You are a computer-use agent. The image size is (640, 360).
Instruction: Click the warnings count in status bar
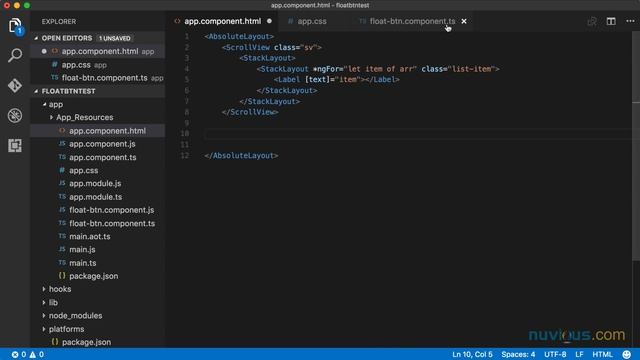click(36, 354)
